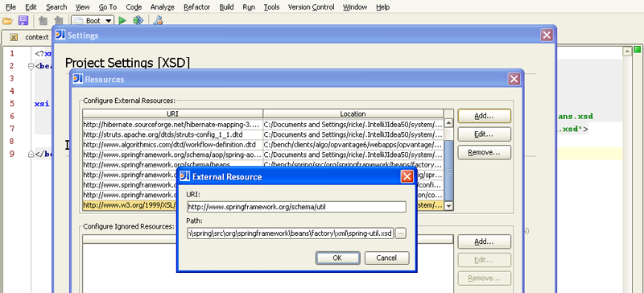Click the green Run arrow icon

[x=122, y=21]
